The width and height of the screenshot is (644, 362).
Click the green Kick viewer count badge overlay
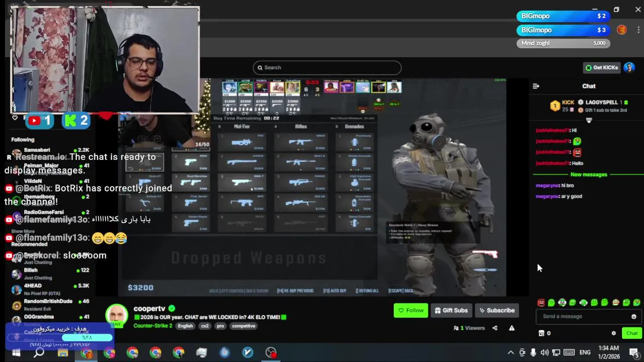[x=76, y=121]
